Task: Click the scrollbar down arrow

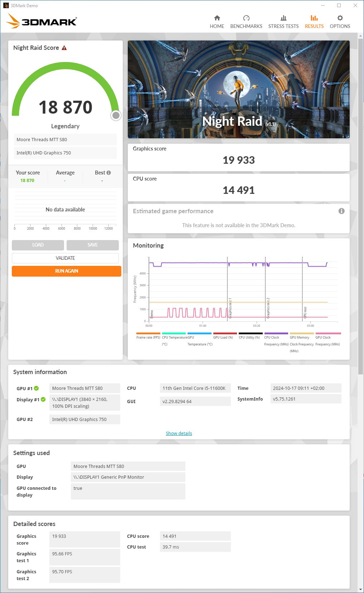Action: (360, 589)
